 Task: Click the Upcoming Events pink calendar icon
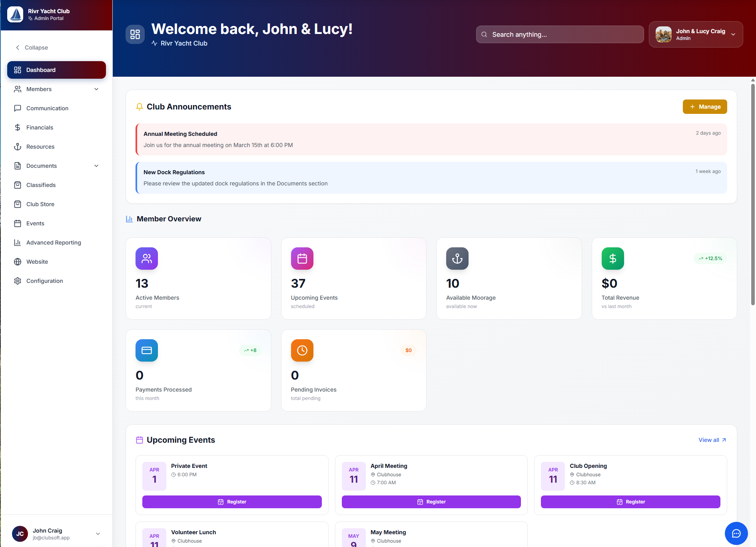tap(302, 259)
